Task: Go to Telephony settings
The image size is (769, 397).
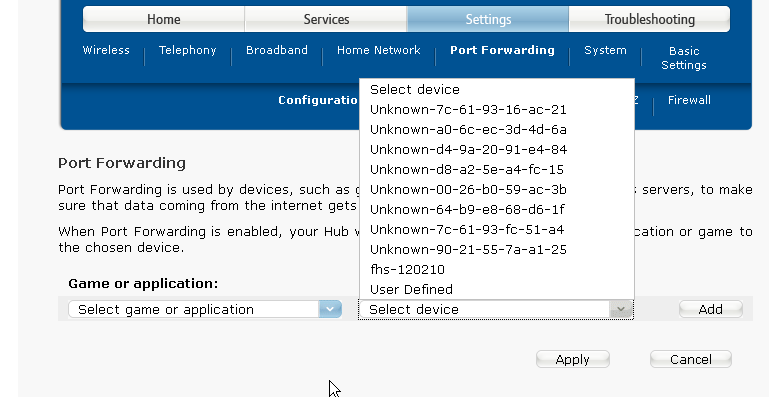Action: coord(187,50)
